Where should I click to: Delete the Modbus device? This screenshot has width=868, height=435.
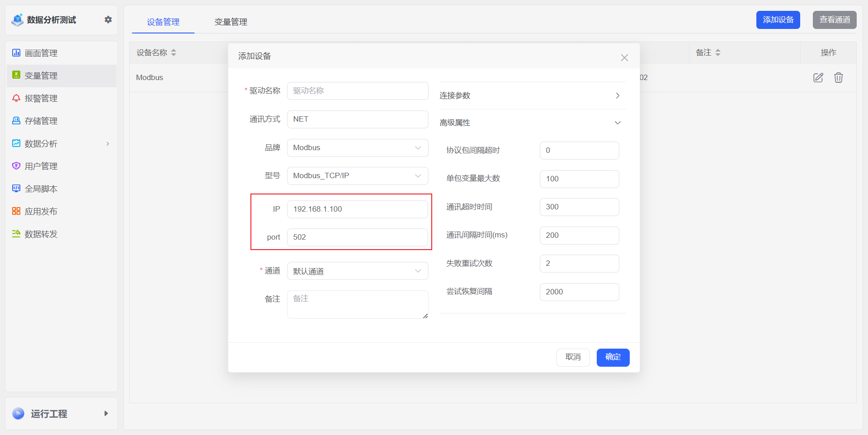tap(839, 77)
